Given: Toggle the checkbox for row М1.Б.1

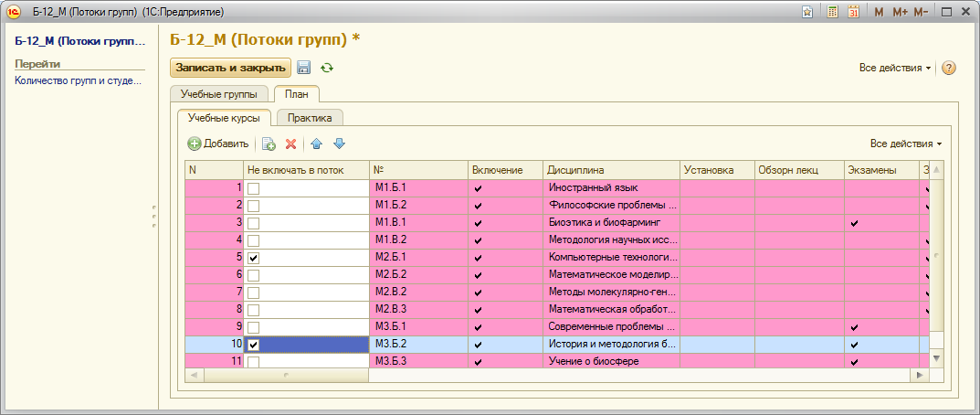Looking at the screenshot, I should point(254,187).
